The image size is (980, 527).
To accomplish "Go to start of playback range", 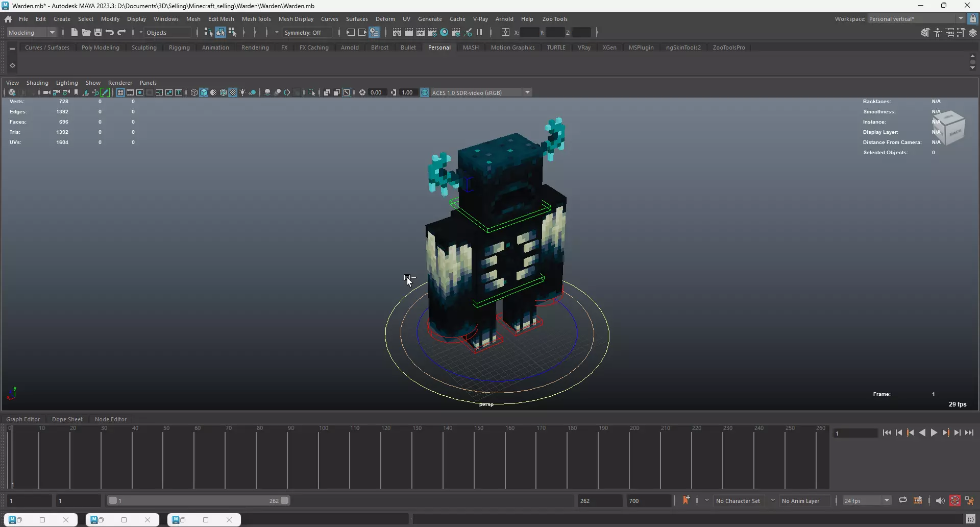I will click(x=887, y=433).
